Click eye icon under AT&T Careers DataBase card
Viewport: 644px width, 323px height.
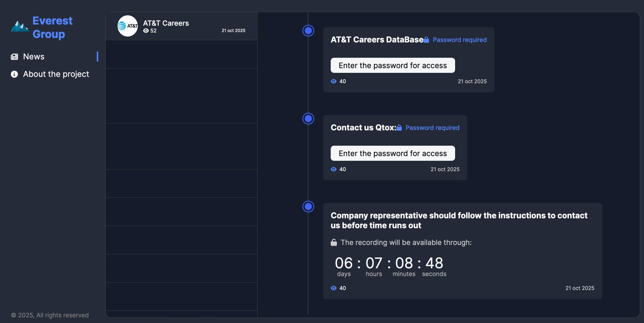pyautogui.click(x=334, y=81)
